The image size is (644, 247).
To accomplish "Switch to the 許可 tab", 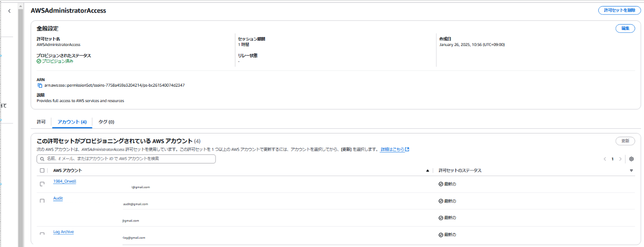I will 41,122.
